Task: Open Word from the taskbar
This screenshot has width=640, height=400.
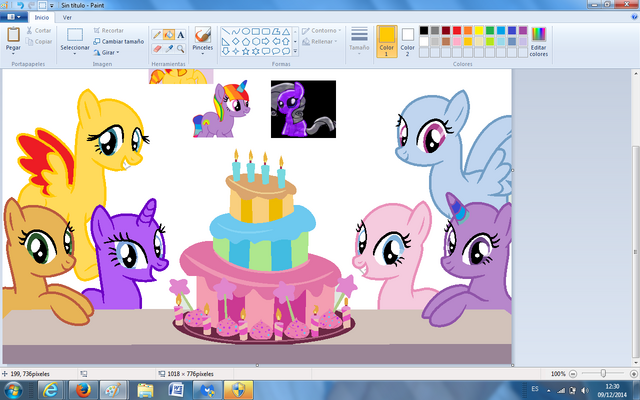Action: [x=177, y=390]
